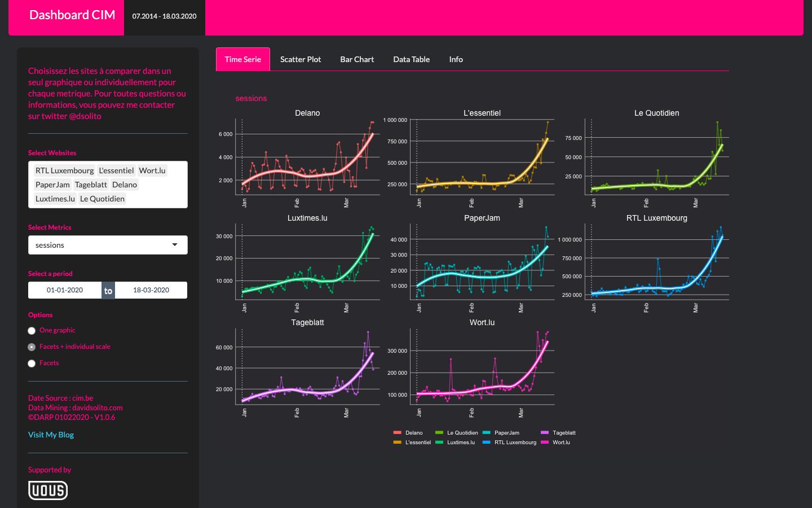Switch to the Data Table tab

(x=411, y=59)
